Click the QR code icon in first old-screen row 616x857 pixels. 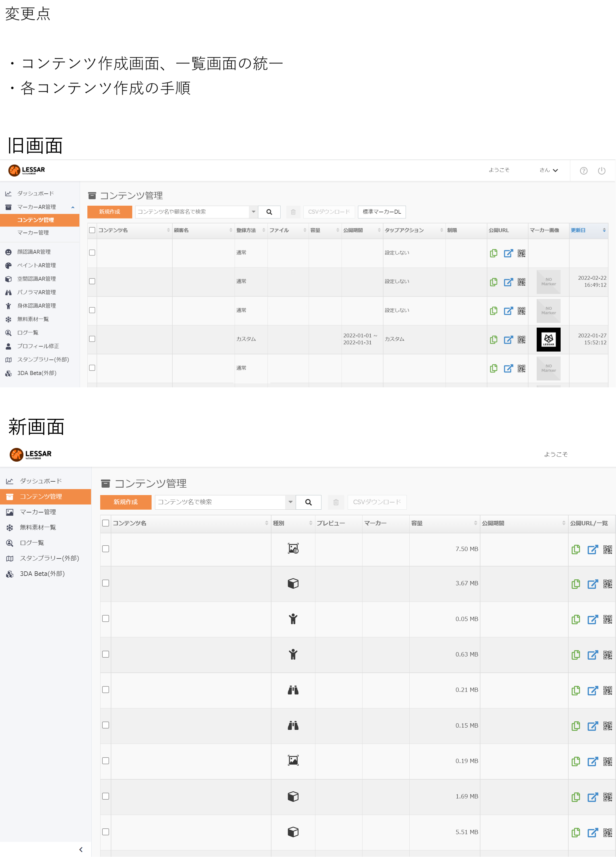(521, 253)
